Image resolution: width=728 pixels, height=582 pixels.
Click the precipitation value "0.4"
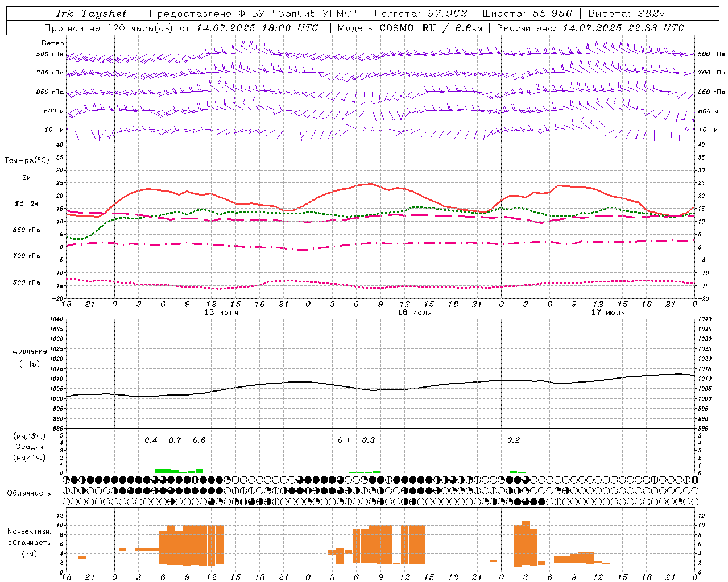151,440
